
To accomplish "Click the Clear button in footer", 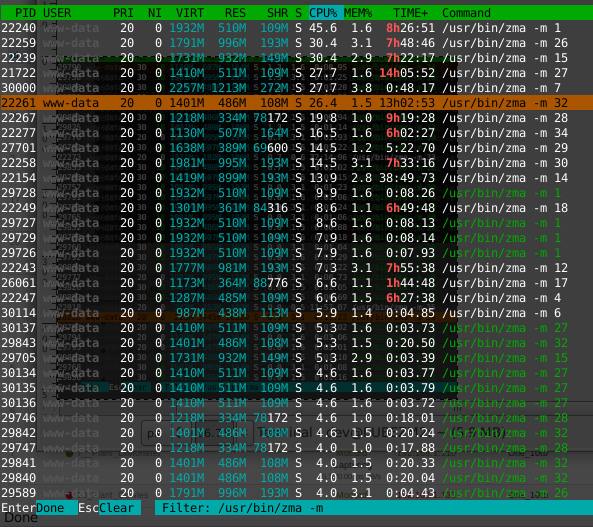I will (x=120, y=508).
